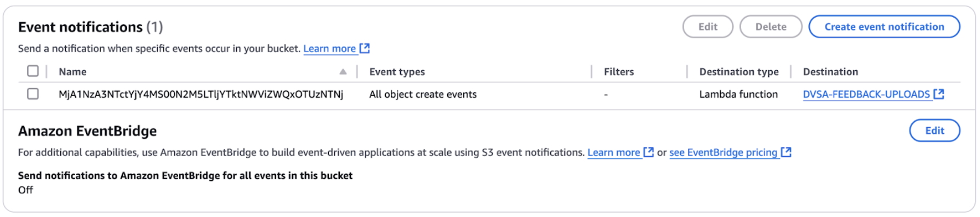Click external link icon after EventBridge pricing
Viewport: 980px width, 217px height.
pyautogui.click(x=786, y=152)
